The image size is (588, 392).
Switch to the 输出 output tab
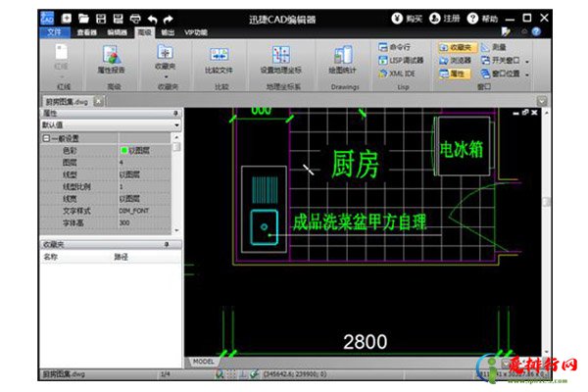tap(168, 32)
